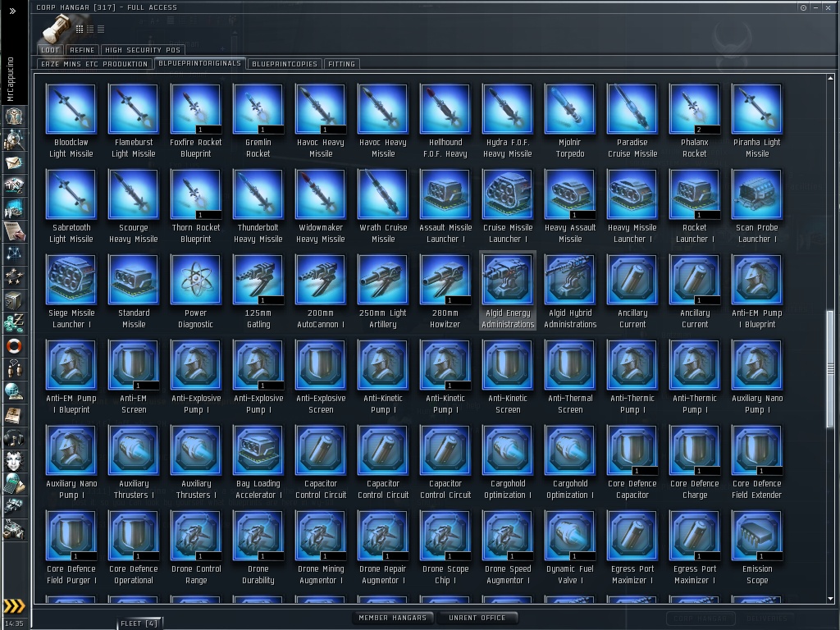
Task: Click the yellow chevrons Undock button
Action: [x=14, y=606]
